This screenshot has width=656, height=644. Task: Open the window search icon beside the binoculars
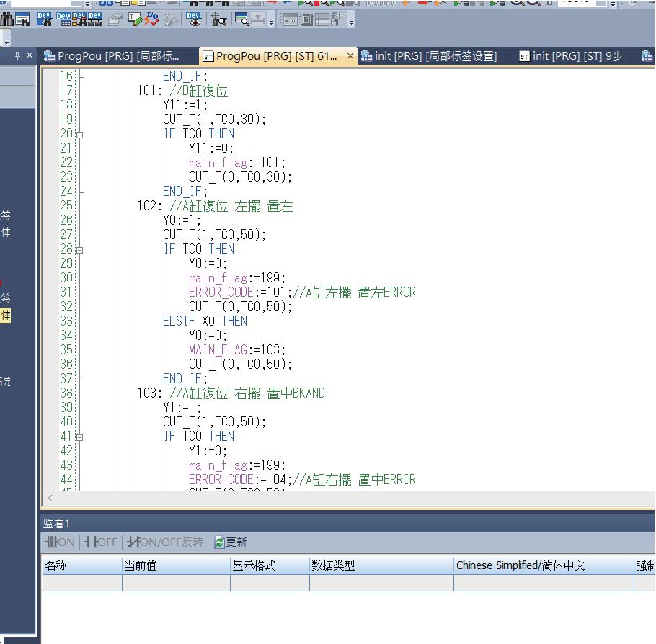tap(22, 19)
